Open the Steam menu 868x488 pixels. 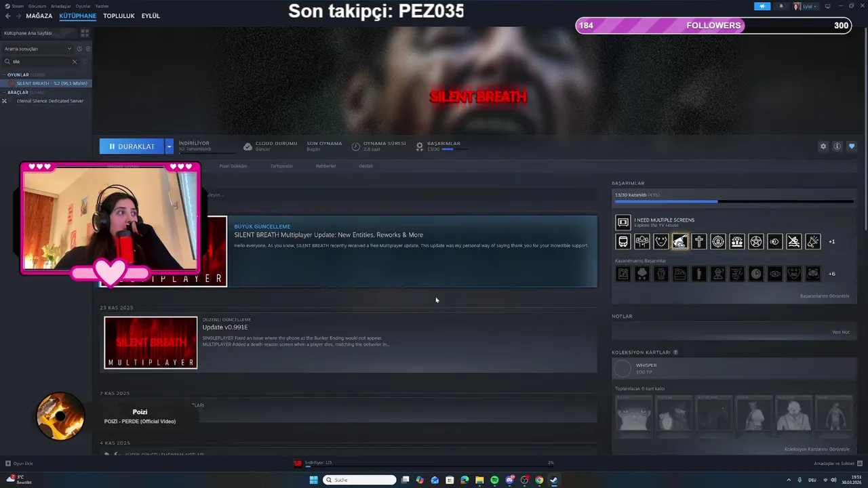coord(14,6)
